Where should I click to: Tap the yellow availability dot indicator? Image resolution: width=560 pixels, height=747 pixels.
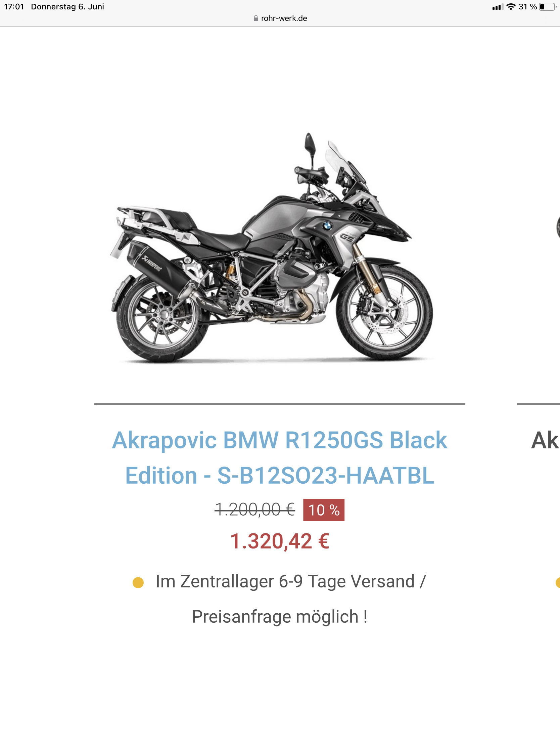point(138,583)
